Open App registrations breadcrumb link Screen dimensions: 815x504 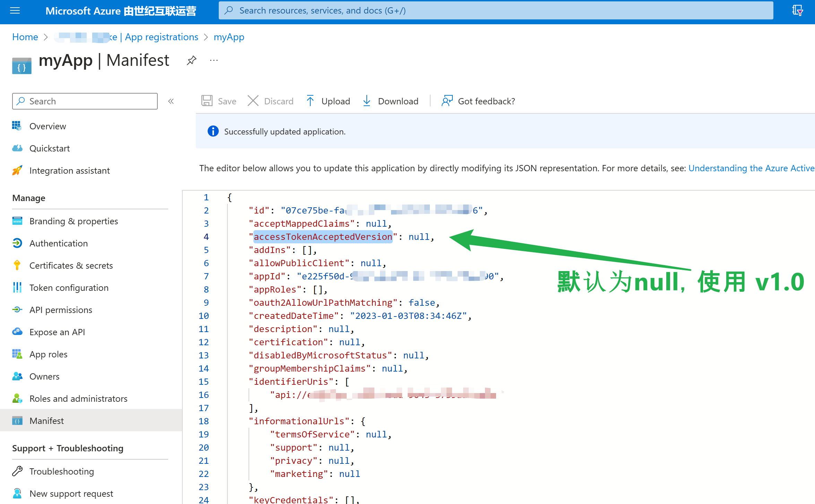(x=161, y=37)
